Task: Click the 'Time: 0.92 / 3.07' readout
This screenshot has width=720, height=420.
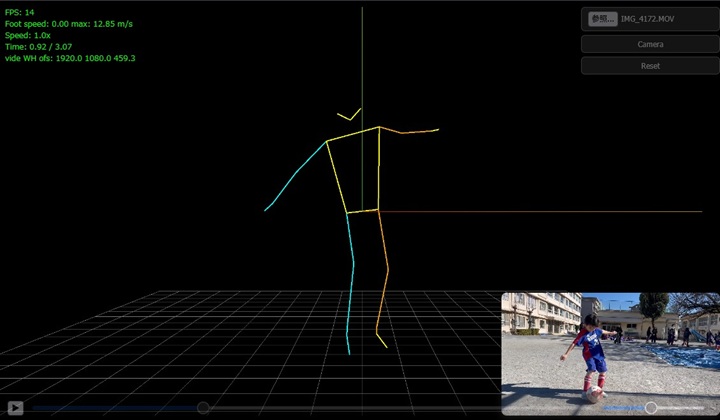Action: 39,47
